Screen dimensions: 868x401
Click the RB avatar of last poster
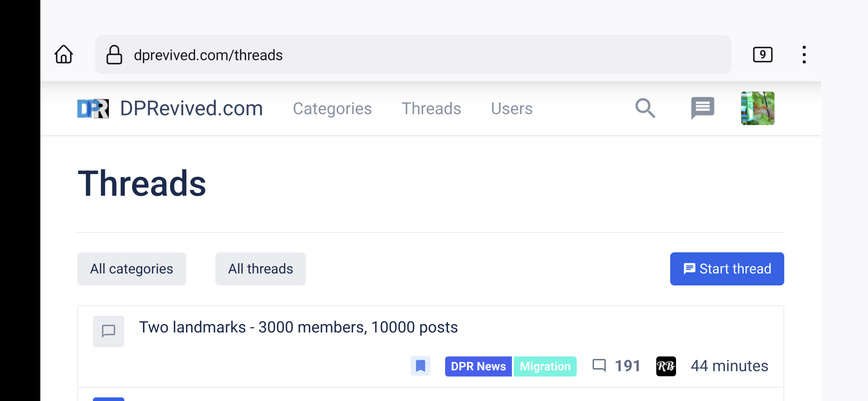click(666, 366)
